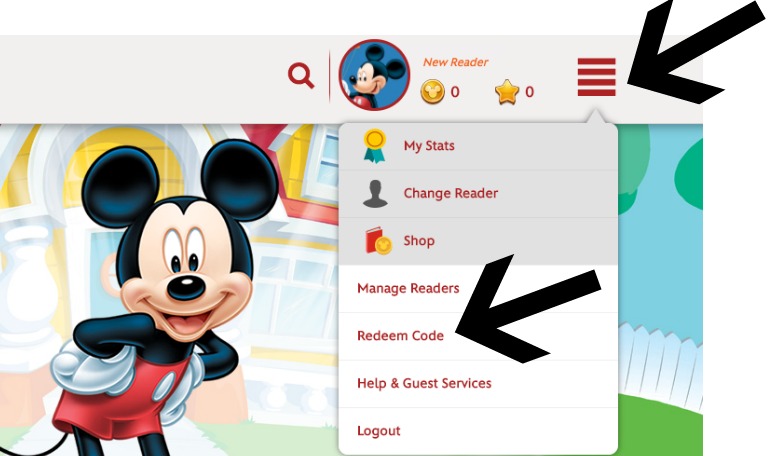This screenshot has width=768, height=456.
Task: Toggle the red hamburger menu icon
Action: (x=597, y=77)
